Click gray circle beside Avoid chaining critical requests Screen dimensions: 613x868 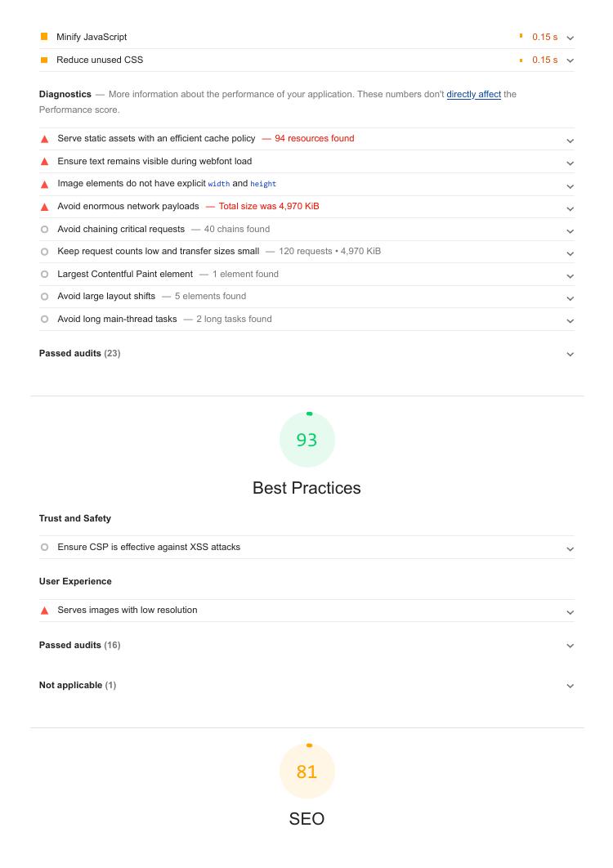coord(45,230)
